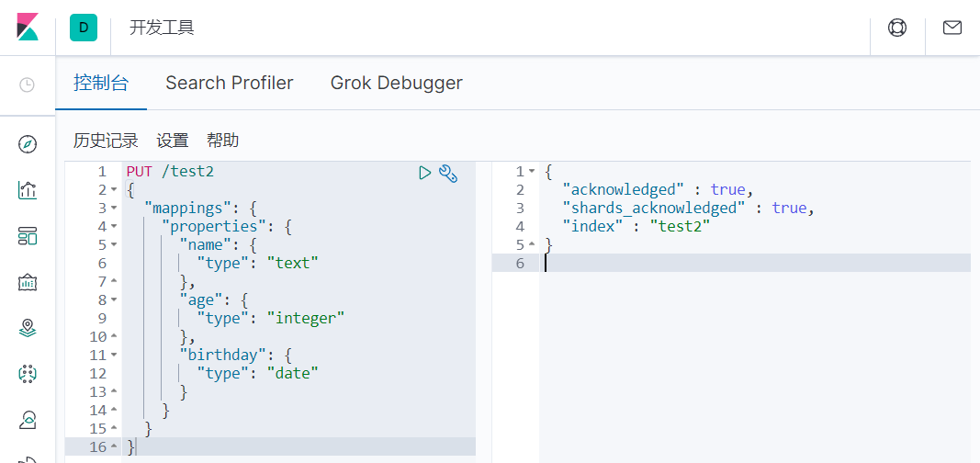The width and height of the screenshot is (980, 463).
Task: Collapse mappings fold arrow on line 3
Action: [114, 208]
